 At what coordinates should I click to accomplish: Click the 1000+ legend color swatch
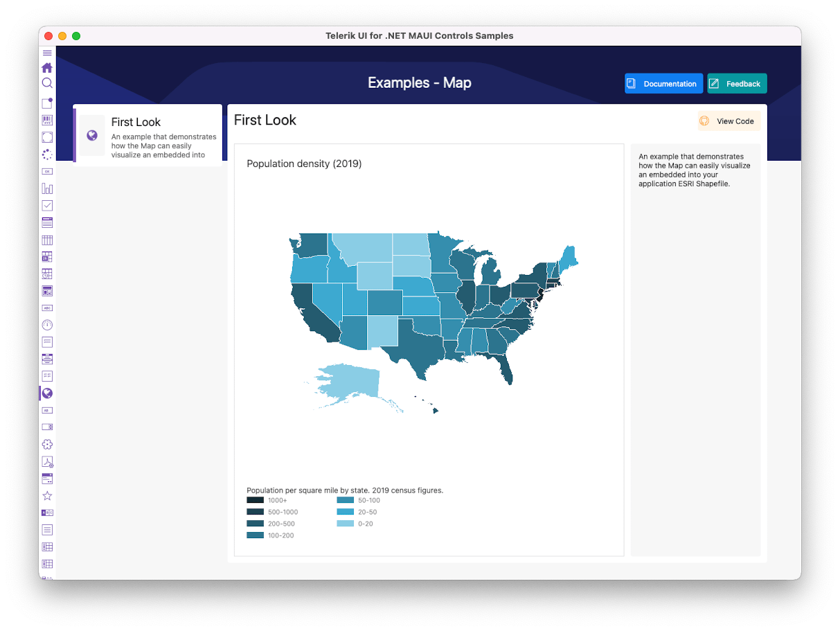pos(255,499)
